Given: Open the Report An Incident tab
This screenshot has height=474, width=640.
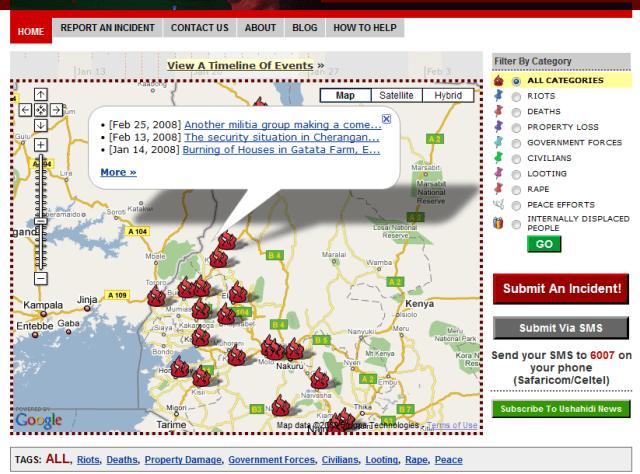Looking at the screenshot, I should 107,28.
